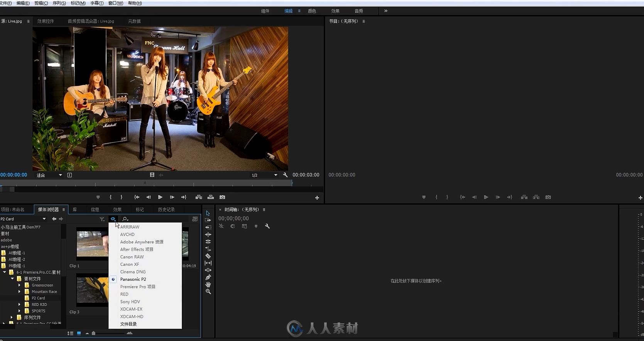Click Export Frame camera icon in source monitor
The height and width of the screenshot is (341, 644).
[x=222, y=197]
